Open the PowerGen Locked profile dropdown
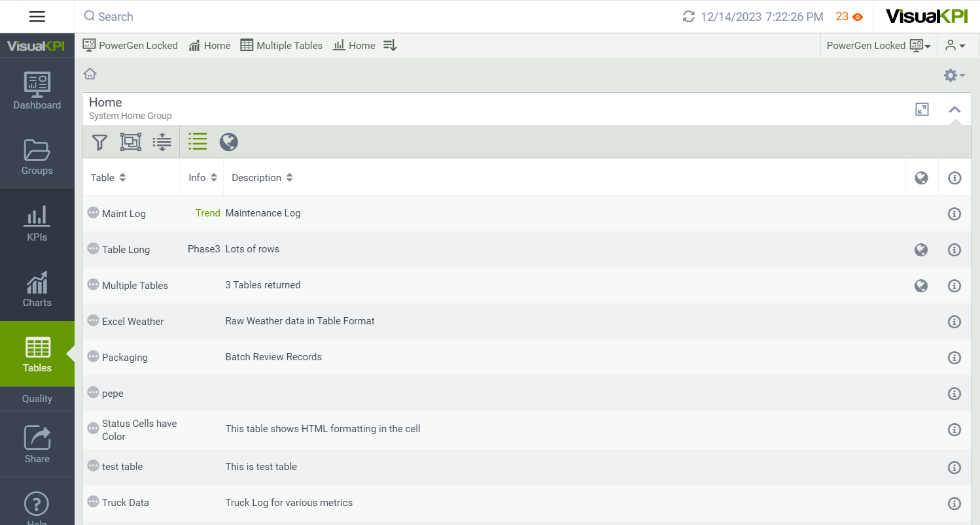This screenshot has height=525, width=980. coord(879,46)
